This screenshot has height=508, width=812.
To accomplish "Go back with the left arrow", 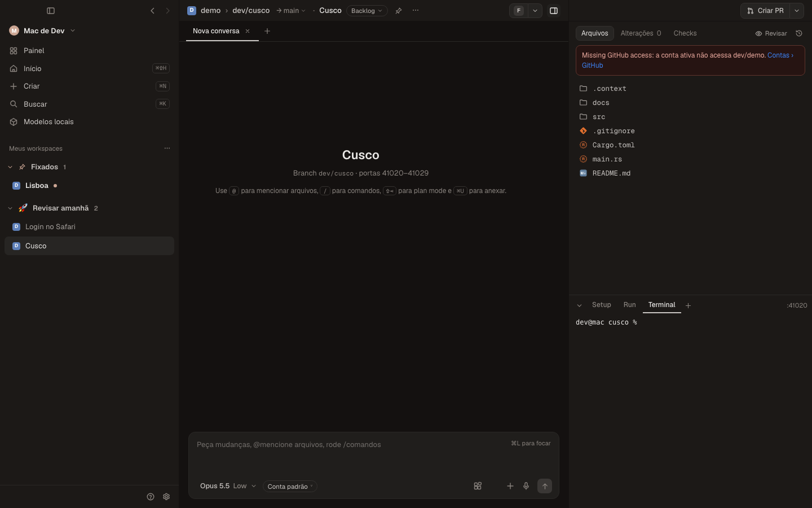I will (x=152, y=11).
